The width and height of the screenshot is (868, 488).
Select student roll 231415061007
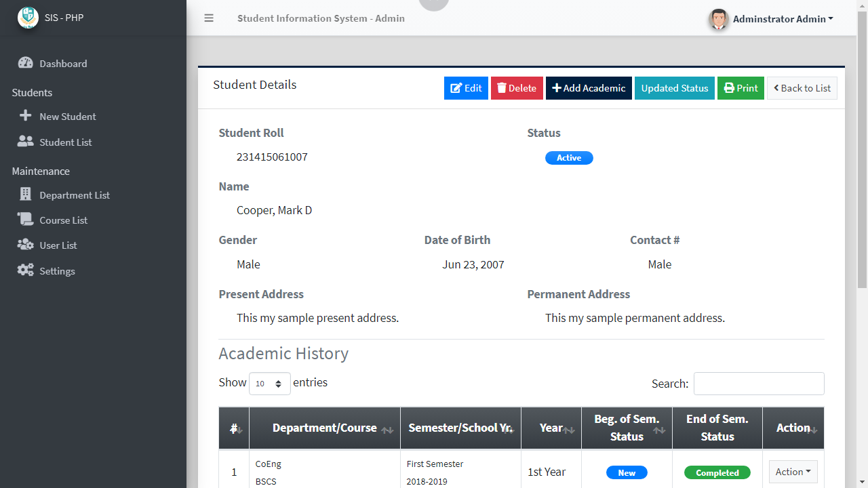pos(272,157)
